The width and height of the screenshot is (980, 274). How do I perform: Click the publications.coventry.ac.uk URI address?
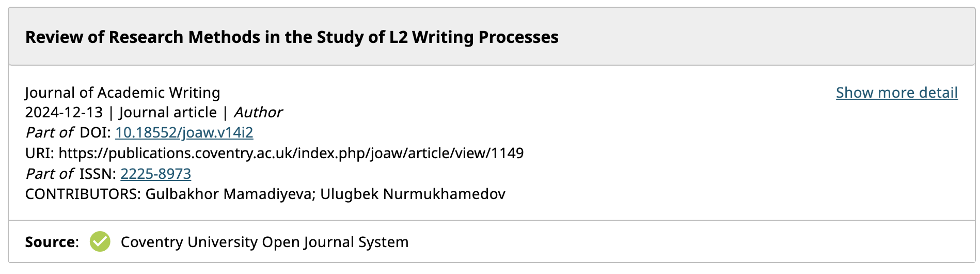291,153
